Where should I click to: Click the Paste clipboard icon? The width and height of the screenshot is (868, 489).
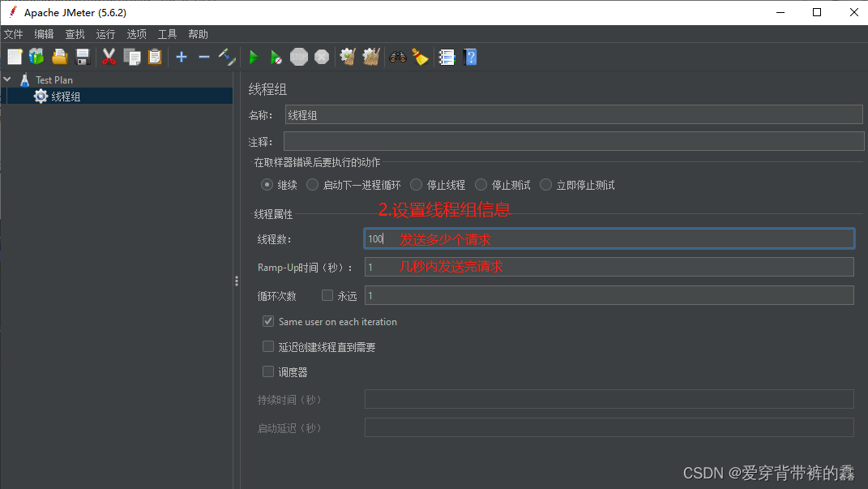155,57
